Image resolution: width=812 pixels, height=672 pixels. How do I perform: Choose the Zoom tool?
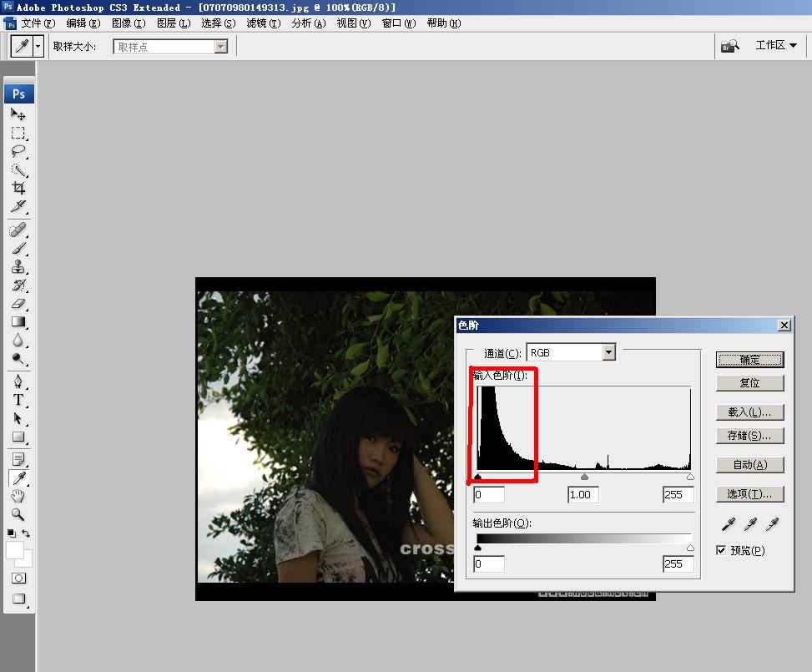(18, 515)
